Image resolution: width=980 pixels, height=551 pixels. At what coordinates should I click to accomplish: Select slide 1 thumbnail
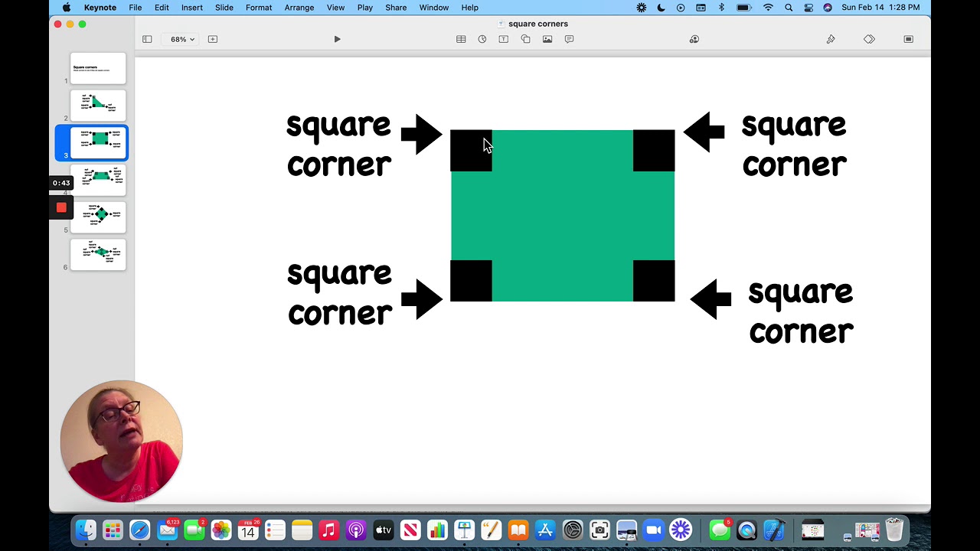click(x=98, y=68)
